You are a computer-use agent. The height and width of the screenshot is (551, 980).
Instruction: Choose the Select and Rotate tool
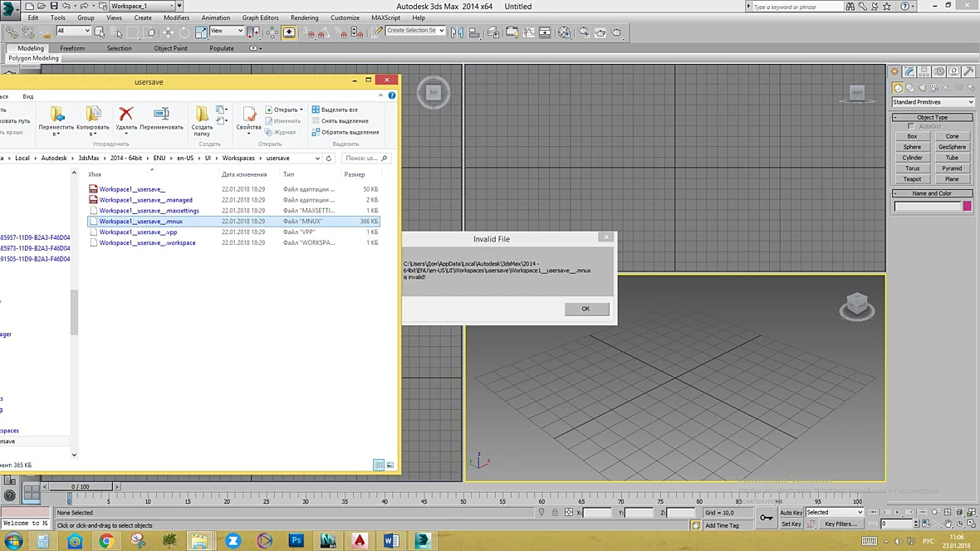(x=184, y=32)
